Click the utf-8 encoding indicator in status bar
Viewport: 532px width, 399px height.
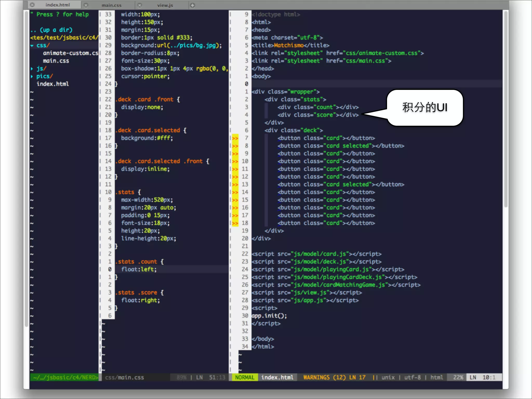pos(412,377)
